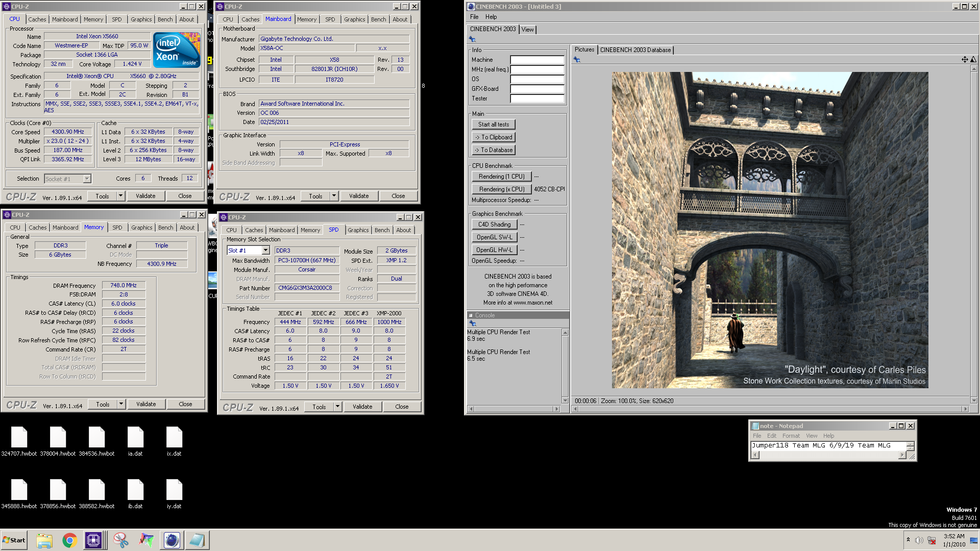980x551 pixels.
Task: Switch to CINEBENCH 2003 Database tab
Action: click(635, 50)
